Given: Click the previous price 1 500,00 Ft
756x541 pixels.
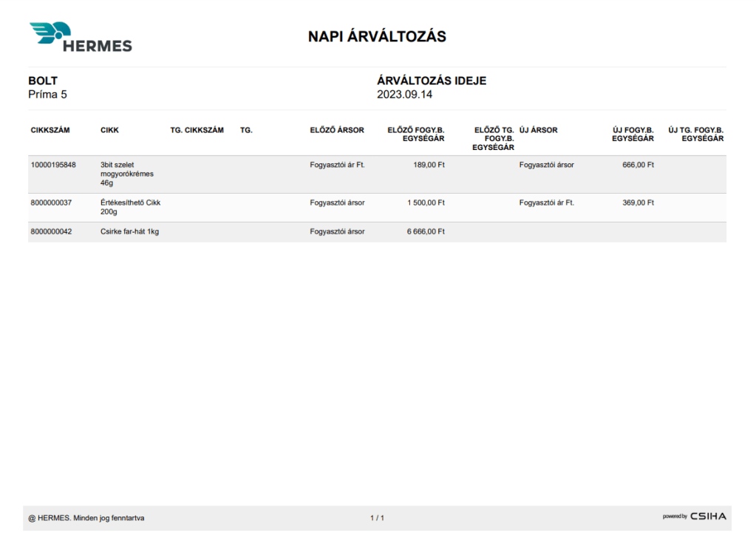Looking at the screenshot, I should tap(426, 203).
